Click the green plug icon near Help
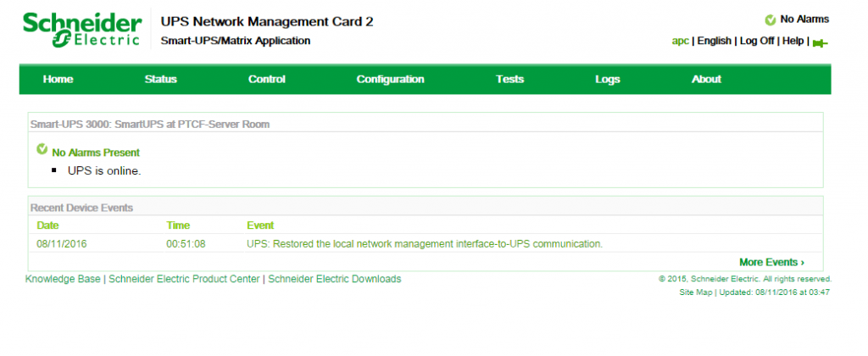The width and height of the screenshot is (868, 356). (819, 42)
